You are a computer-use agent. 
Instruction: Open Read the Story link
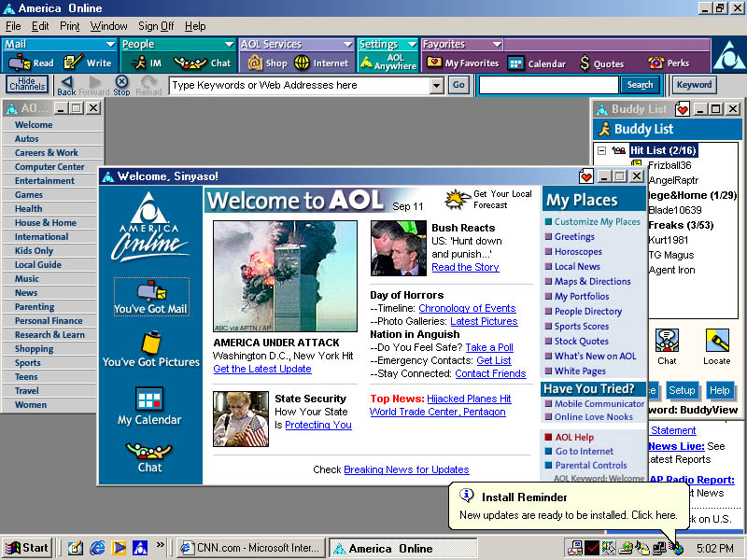coord(465,267)
